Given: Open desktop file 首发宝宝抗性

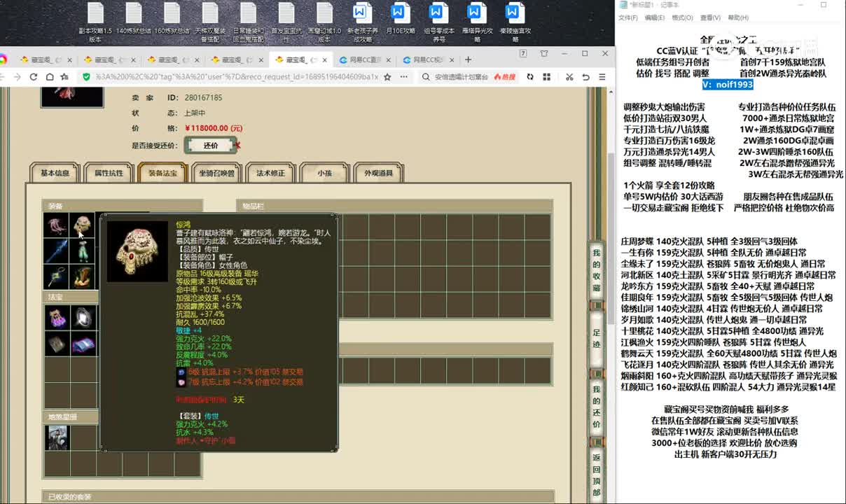Looking at the screenshot, I should pyautogui.click(x=285, y=22).
